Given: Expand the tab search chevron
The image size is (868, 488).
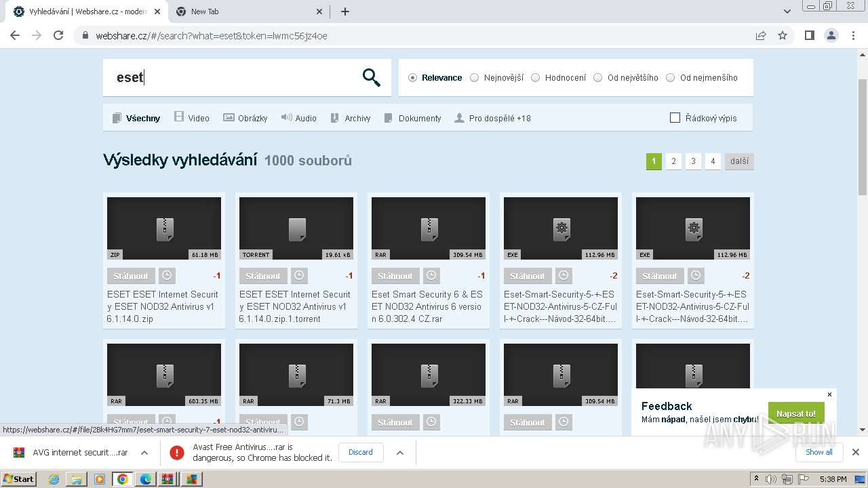Looking at the screenshot, I should [x=787, y=12].
